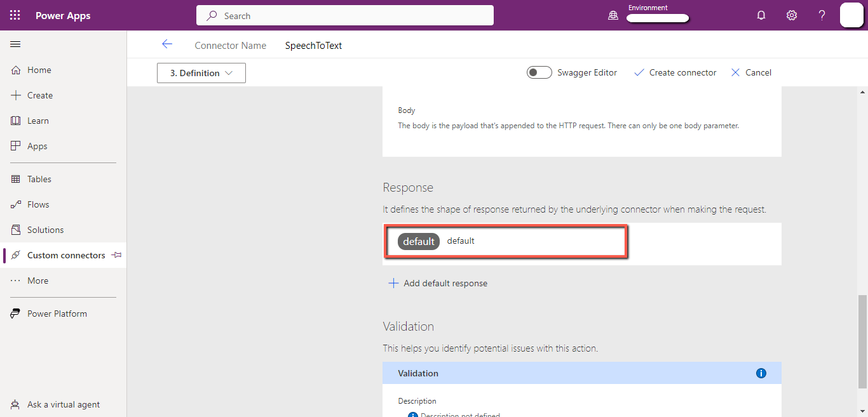Collapse the left navigation hamburger menu

coord(15,44)
